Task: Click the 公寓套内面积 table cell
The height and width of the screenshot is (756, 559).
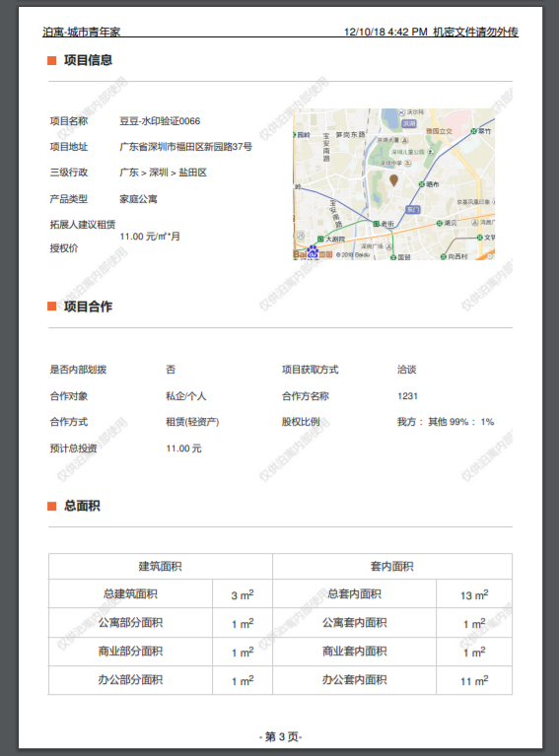Action: coord(354,623)
